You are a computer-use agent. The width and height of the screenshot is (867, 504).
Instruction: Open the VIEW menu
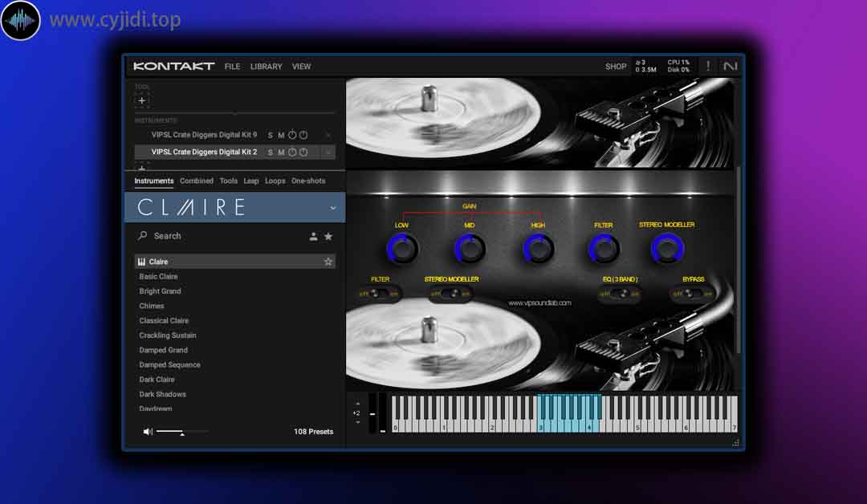point(301,67)
